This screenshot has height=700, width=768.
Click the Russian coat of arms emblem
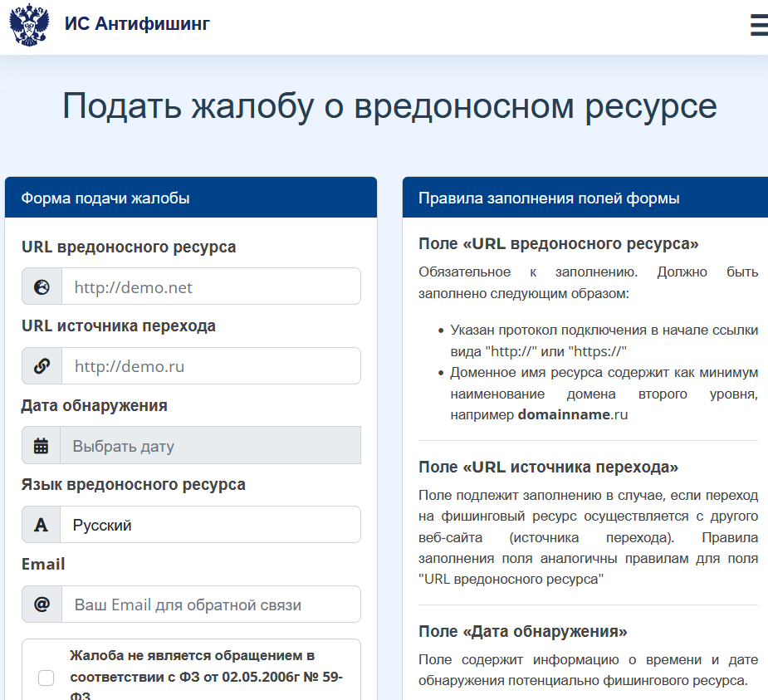[x=29, y=25]
